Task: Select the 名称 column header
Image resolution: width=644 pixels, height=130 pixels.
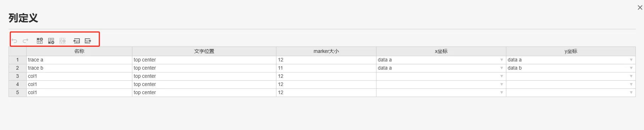Action: (79, 52)
